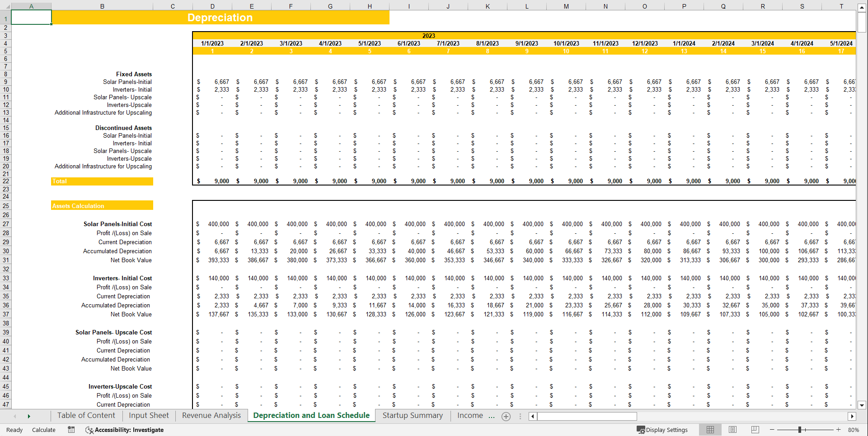Viewport: 868px width, 436px height.
Task: Click Zoom Out minus icon
Action: [771, 430]
